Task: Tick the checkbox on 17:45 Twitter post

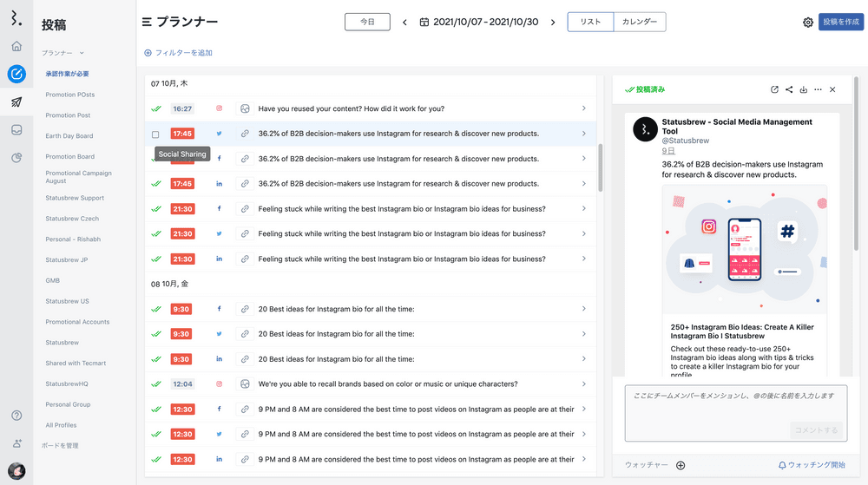Action: [x=155, y=134]
